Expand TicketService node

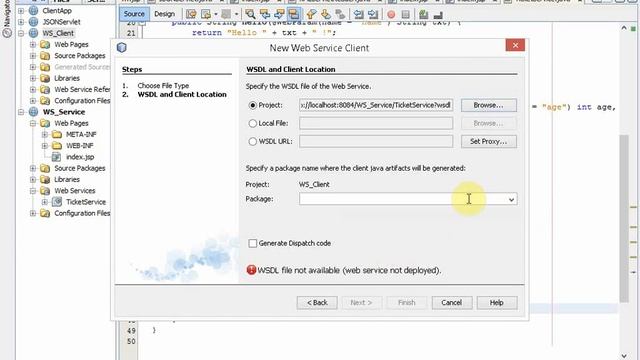pyautogui.click(x=44, y=202)
